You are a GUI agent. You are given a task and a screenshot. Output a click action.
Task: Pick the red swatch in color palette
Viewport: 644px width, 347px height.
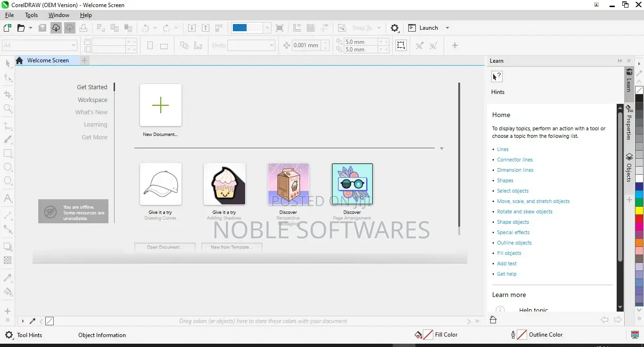click(x=639, y=219)
